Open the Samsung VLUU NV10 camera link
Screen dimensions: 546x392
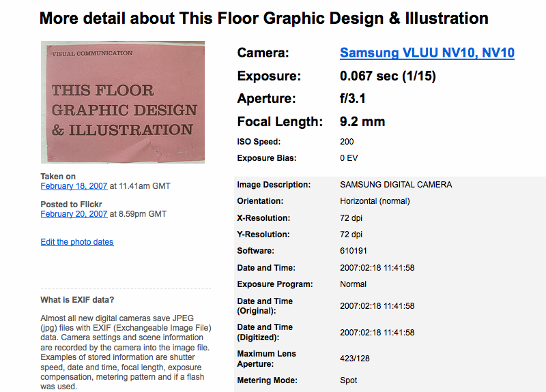[427, 53]
